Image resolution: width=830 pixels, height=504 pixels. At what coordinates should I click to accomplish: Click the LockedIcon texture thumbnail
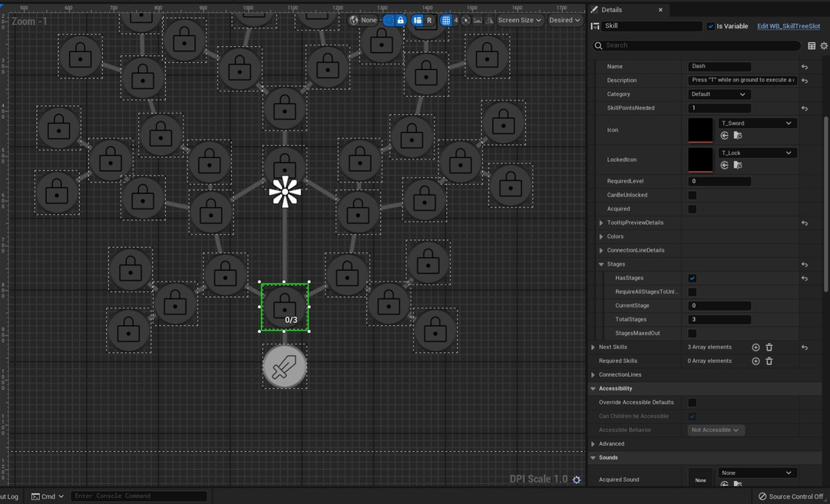click(700, 160)
